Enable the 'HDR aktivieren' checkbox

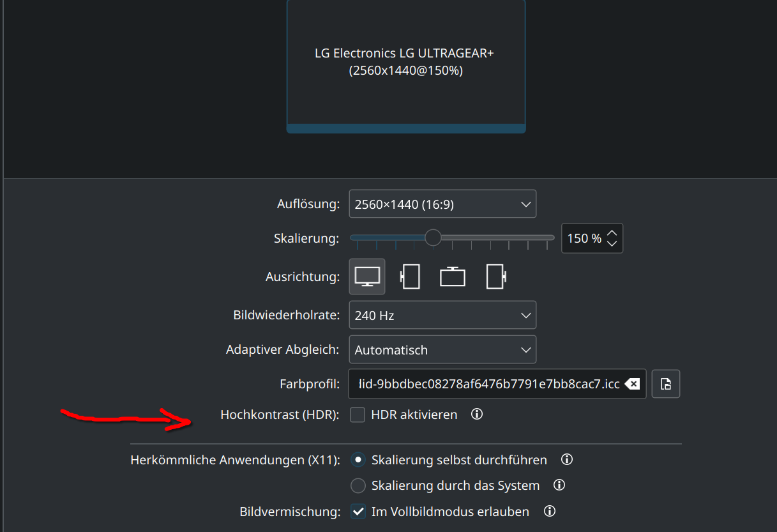pyautogui.click(x=358, y=414)
